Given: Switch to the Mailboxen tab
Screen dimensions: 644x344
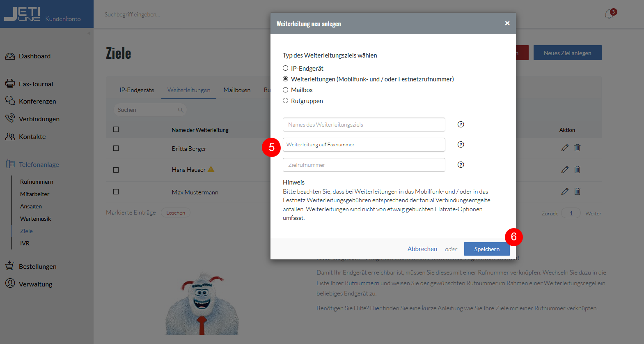Looking at the screenshot, I should (237, 90).
